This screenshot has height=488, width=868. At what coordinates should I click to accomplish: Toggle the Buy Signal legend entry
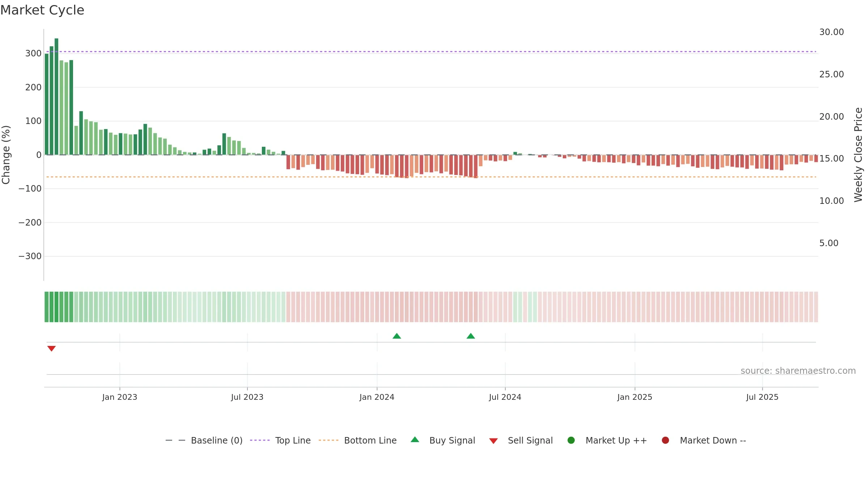click(443, 440)
